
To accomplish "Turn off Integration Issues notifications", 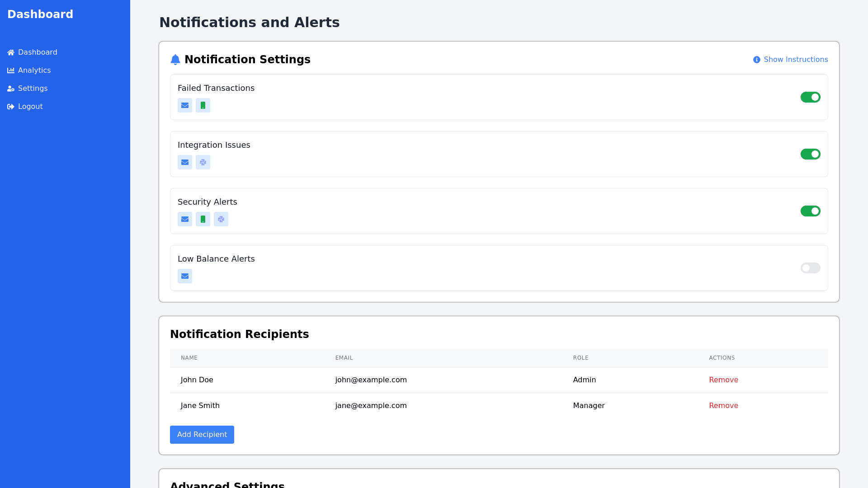I will click(810, 154).
